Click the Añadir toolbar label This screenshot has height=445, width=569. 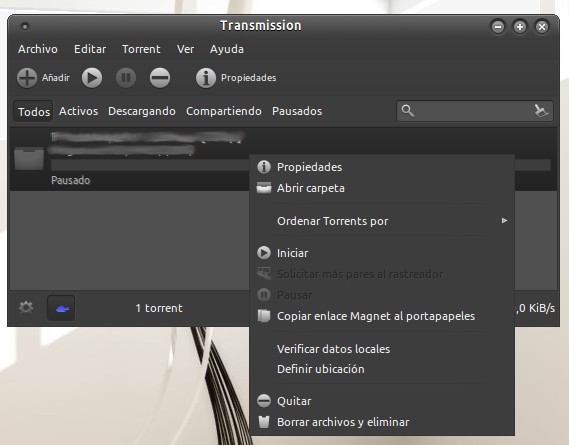(x=56, y=78)
